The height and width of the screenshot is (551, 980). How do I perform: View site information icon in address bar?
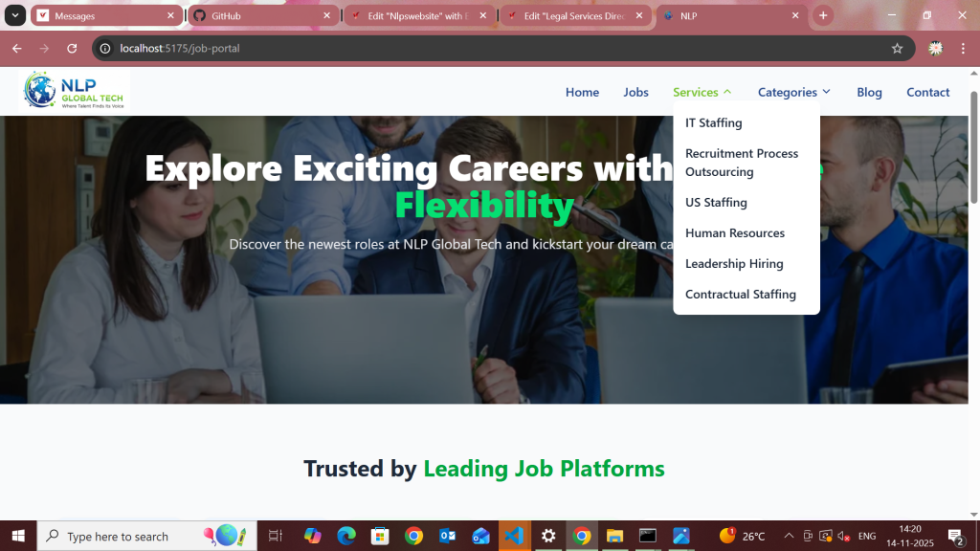[105, 48]
